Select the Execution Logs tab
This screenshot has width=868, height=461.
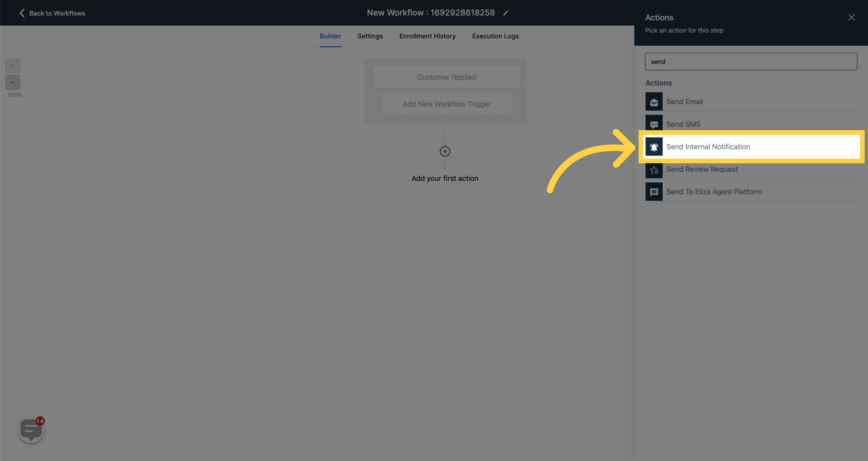tap(495, 36)
